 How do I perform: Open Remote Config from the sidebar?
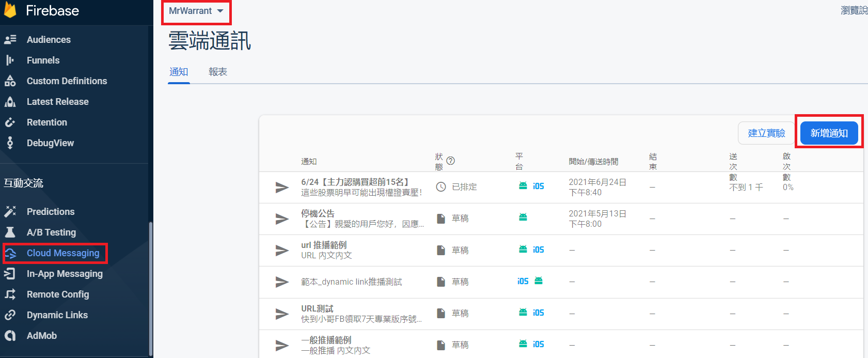click(58, 294)
